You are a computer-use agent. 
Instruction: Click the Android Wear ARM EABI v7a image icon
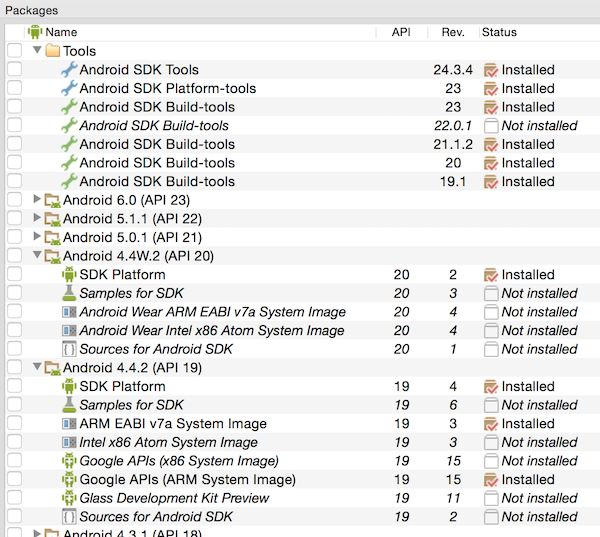(69, 312)
